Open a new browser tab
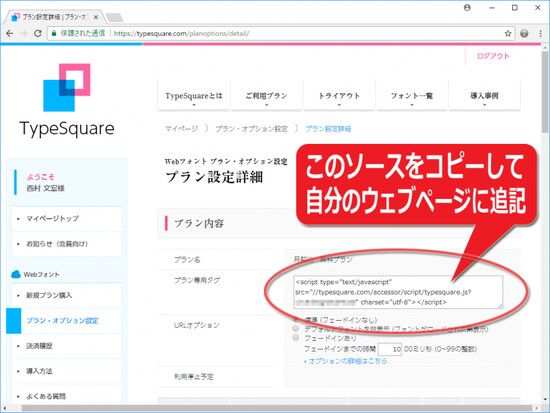The width and height of the screenshot is (550, 413). coord(114,17)
